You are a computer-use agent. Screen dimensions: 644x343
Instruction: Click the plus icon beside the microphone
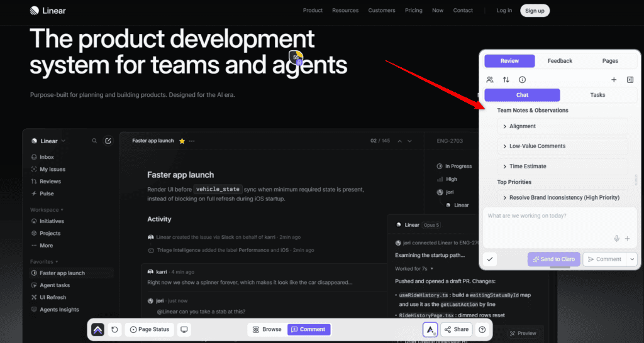click(627, 239)
